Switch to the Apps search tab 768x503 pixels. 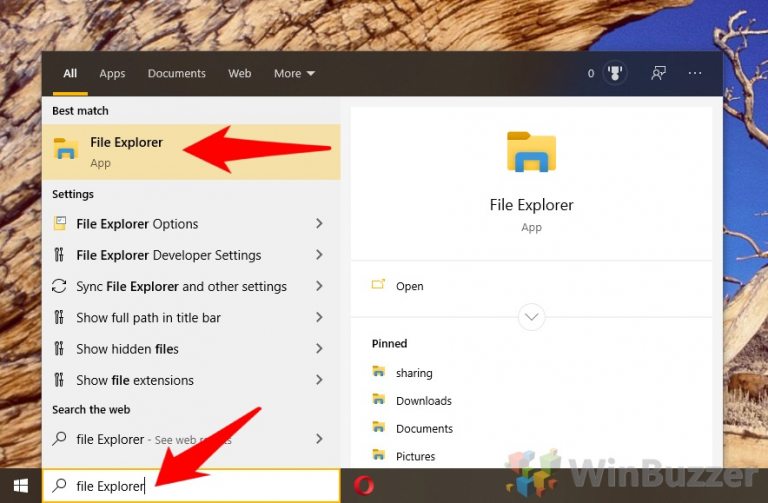tap(112, 73)
